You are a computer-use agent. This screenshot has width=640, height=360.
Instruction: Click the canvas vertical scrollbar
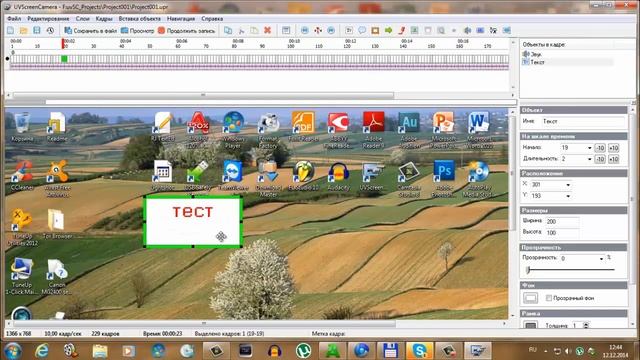(x=513, y=173)
